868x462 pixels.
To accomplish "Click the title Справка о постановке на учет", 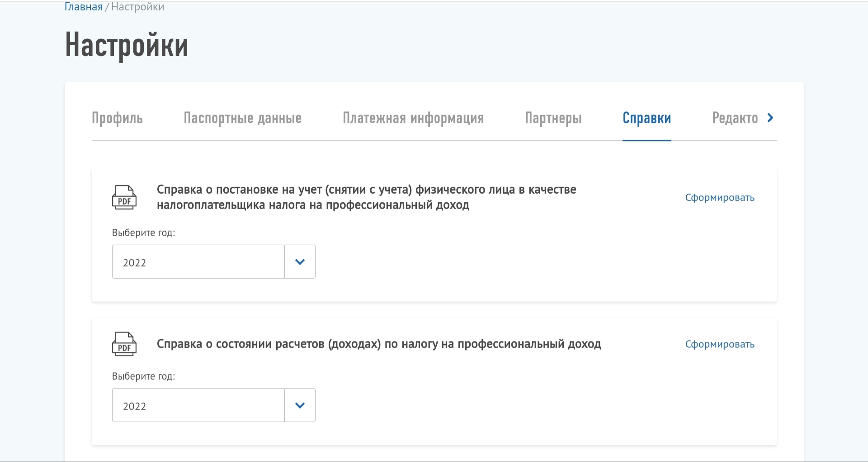I will click(x=366, y=197).
